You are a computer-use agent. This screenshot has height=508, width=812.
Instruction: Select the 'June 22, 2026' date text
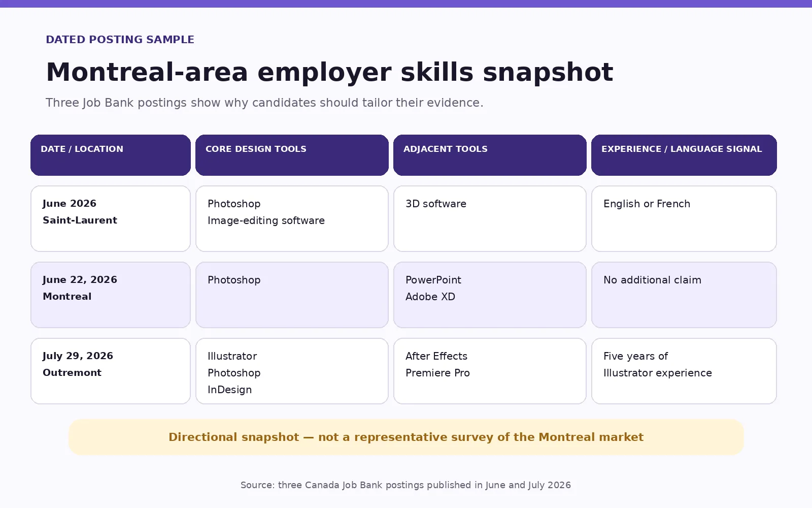pos(80,280)
